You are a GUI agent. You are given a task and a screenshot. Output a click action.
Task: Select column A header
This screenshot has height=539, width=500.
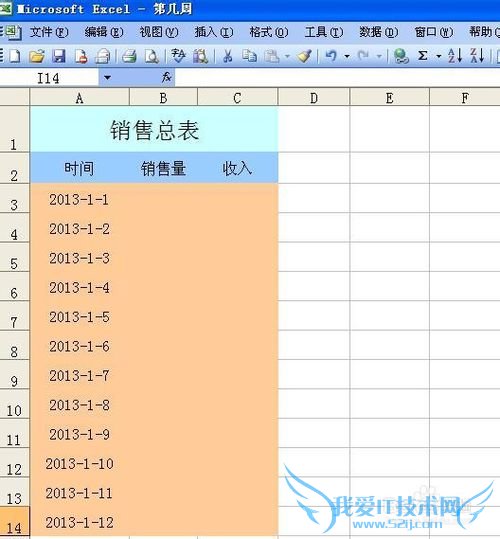click(x=79, y=98)
